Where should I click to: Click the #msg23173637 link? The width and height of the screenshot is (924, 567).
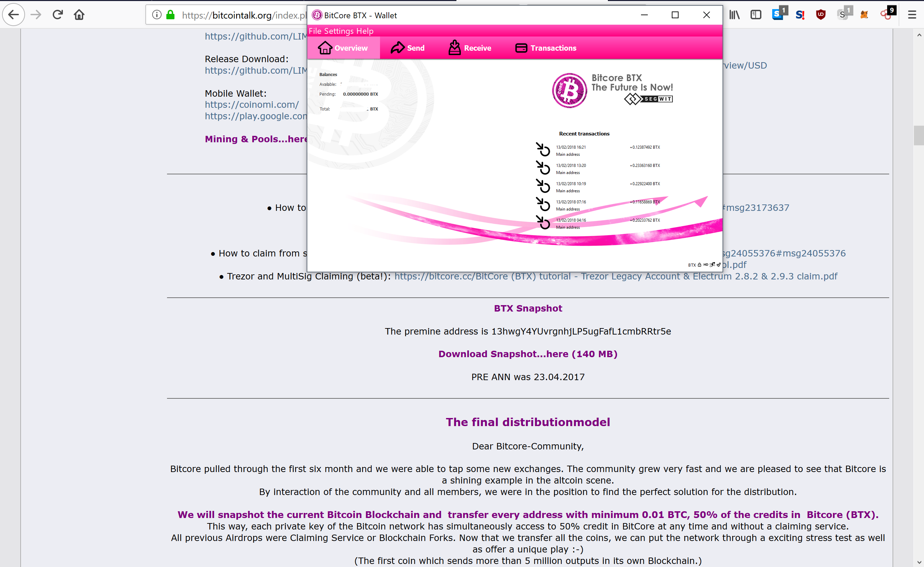[756, 208]
